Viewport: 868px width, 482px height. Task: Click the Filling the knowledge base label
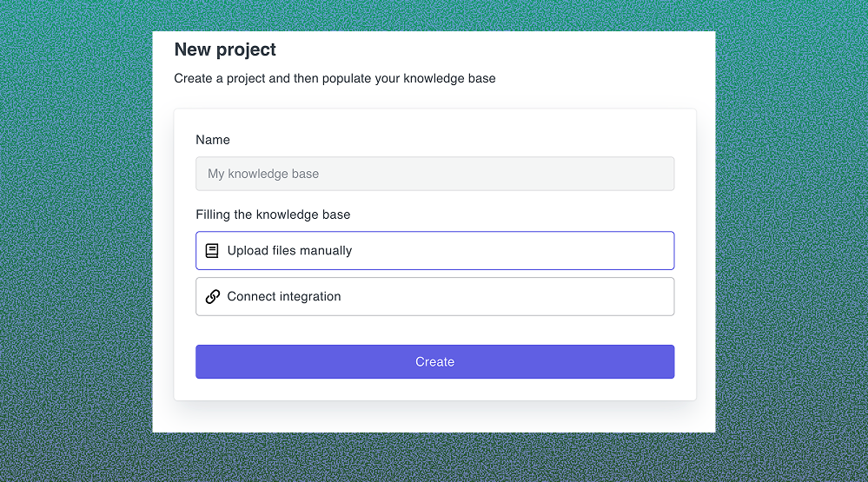(273, 215)
